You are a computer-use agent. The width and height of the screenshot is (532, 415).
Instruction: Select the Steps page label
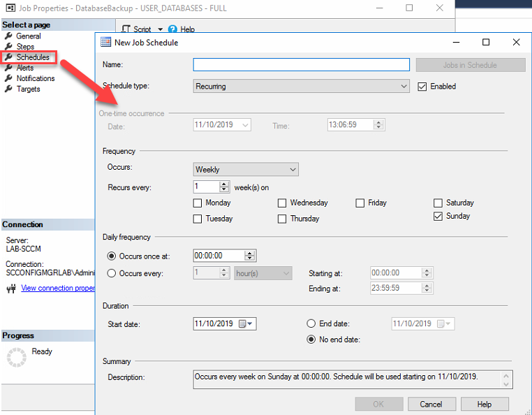[25, 47]
